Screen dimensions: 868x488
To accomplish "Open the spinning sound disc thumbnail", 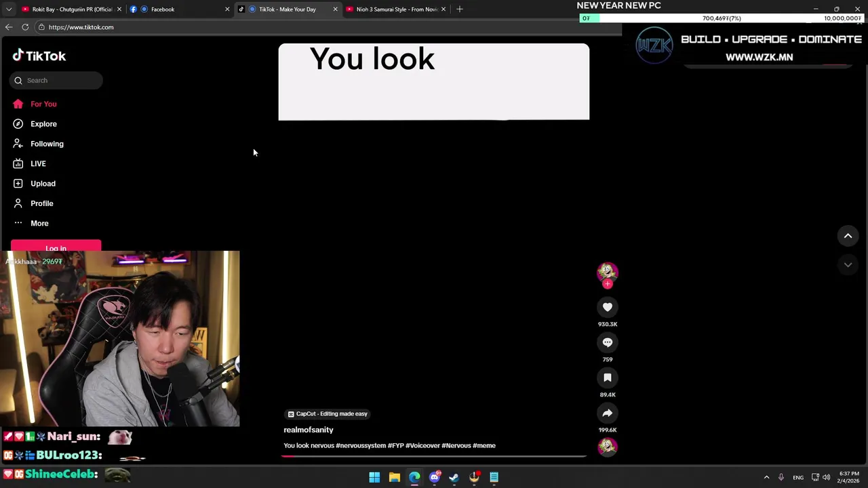I will click(608, 447).
